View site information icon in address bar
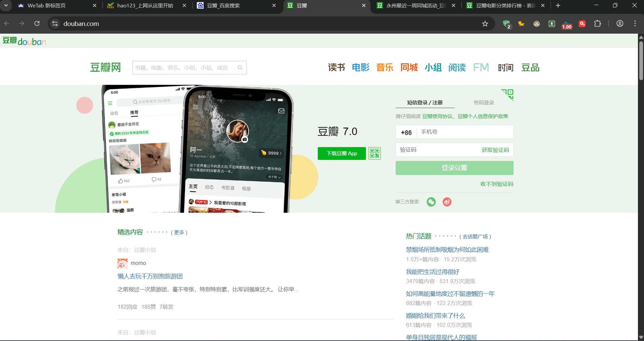Screen dimensions: 644x341 click(x=55, y=24)
